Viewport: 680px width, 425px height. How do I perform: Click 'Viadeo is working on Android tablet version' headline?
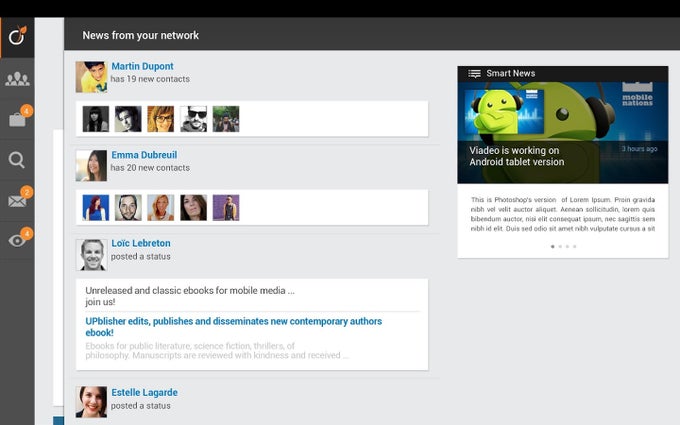[517, 156]
